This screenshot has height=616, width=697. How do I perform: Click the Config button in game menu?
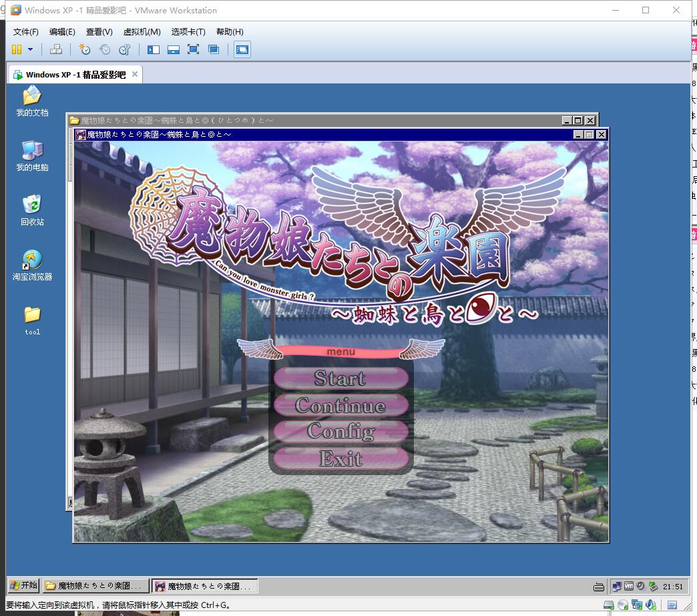[x=340, y=432]
